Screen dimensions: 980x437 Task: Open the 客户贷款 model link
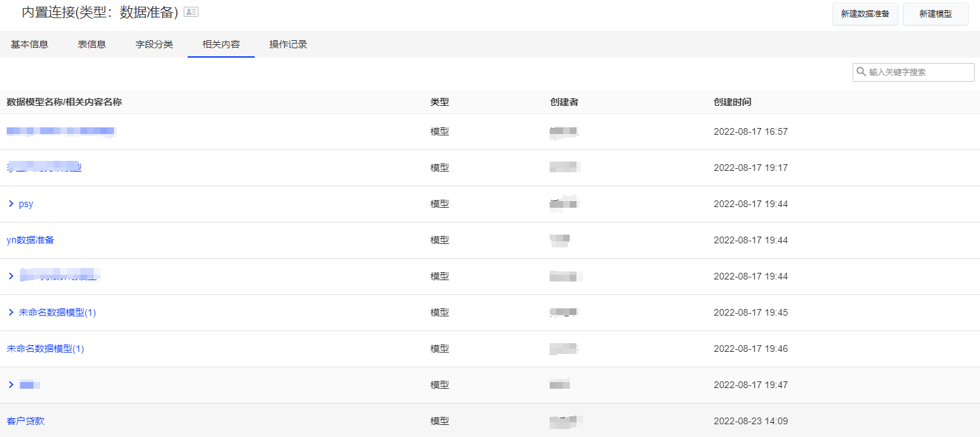tap(25, 421)
